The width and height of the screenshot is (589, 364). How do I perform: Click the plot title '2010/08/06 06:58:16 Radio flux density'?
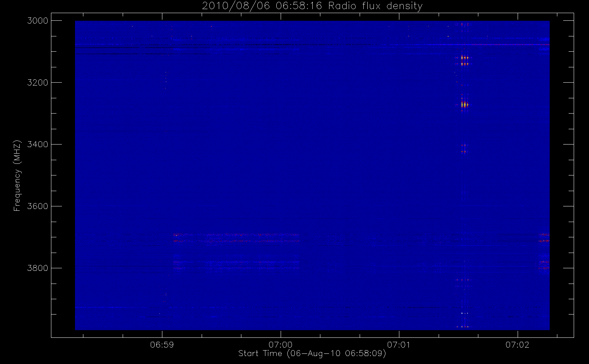312,6
